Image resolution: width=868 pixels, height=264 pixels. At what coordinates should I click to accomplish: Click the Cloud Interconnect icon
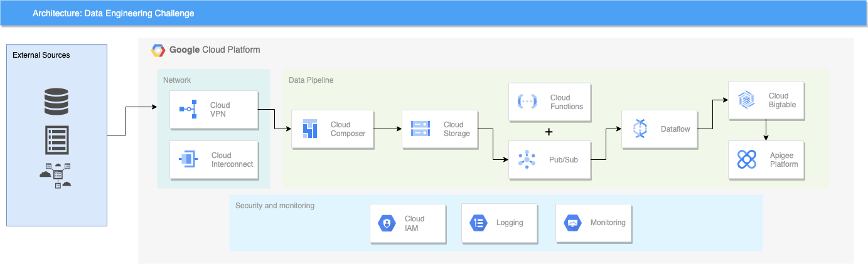click(x=189, y=159)
